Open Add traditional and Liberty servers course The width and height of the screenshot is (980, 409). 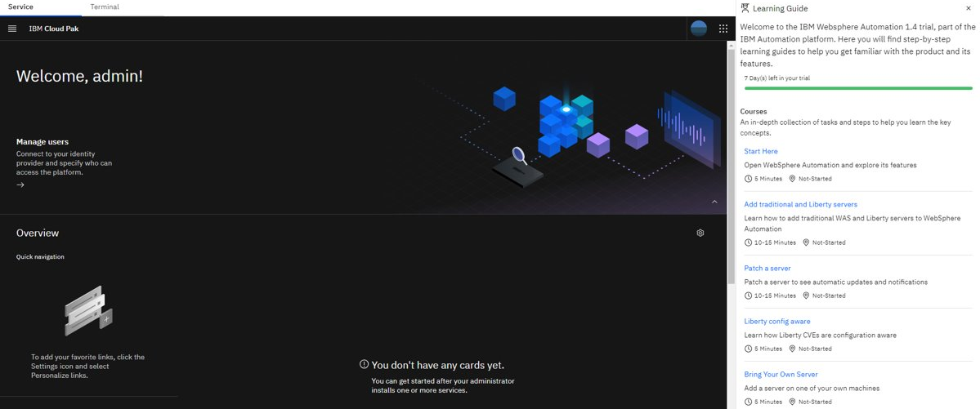(x=801, y=204)
